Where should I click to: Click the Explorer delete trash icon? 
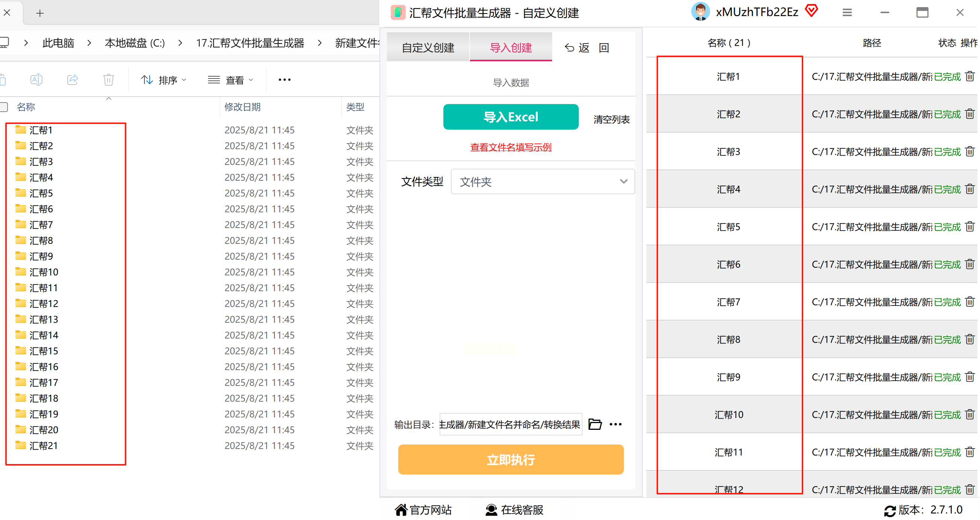(109, 80)
